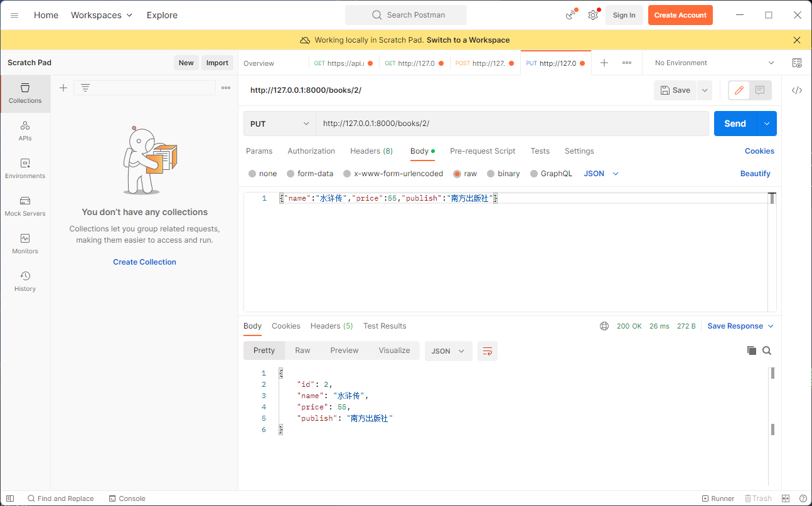Open the Environments sidebar section

tap(25, 169)
